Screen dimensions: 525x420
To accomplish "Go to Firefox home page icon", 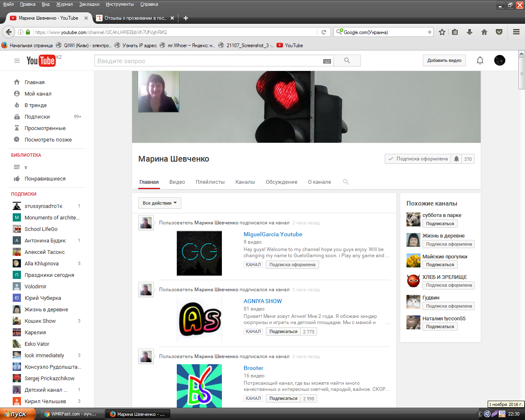I will click(x=484, y=32).
